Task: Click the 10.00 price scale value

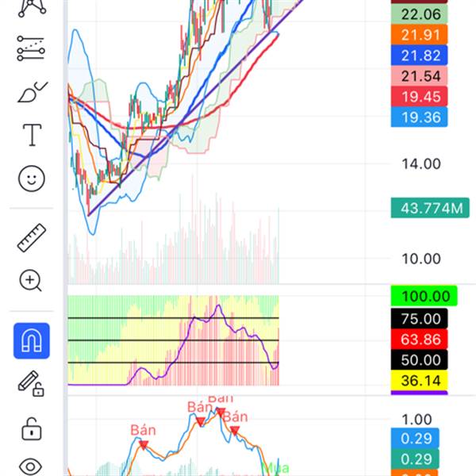Action: pos(421,259)
